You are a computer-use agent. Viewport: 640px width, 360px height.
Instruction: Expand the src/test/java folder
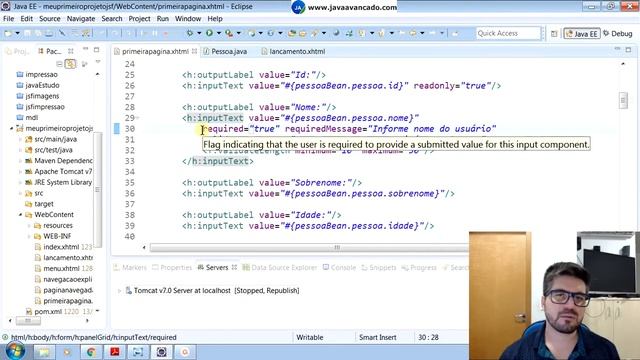pos(20,150)
